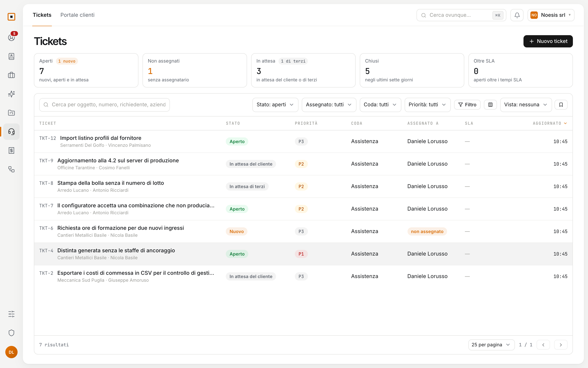Open the 25 per pagina dropdown

(491, 345)
